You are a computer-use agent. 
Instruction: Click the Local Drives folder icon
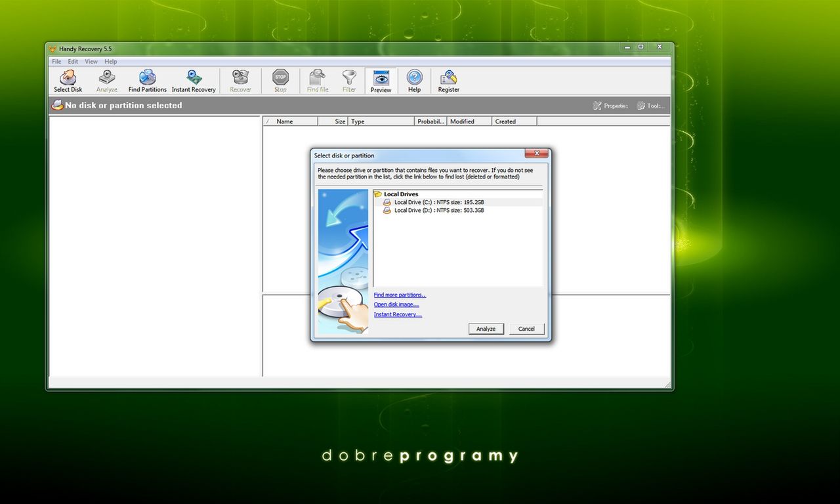[378, 194]
